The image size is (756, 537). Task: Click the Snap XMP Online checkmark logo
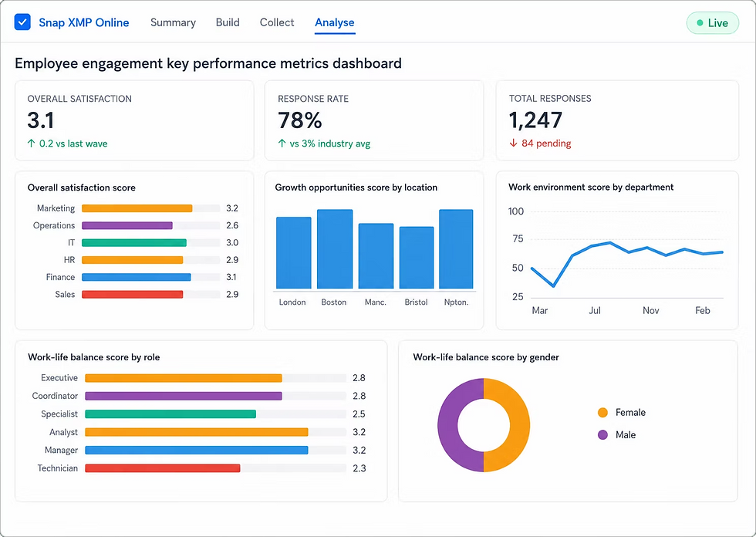(22, 22)
